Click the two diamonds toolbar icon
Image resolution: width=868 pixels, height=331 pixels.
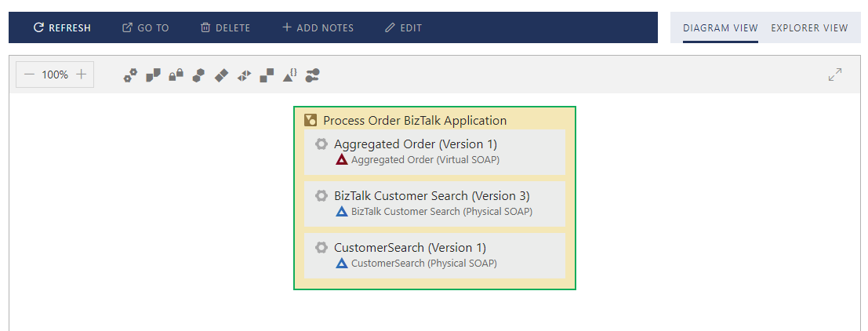(x=221, y=75)
